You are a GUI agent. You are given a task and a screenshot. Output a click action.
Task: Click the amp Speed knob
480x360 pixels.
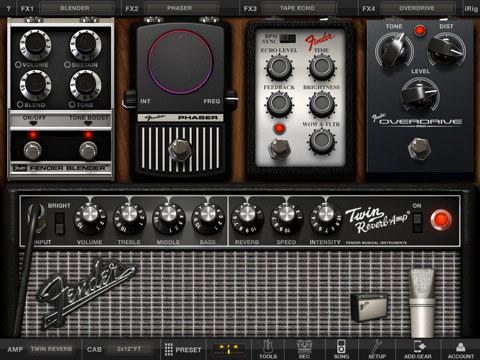pyautogui.click(x=286, y=219)
